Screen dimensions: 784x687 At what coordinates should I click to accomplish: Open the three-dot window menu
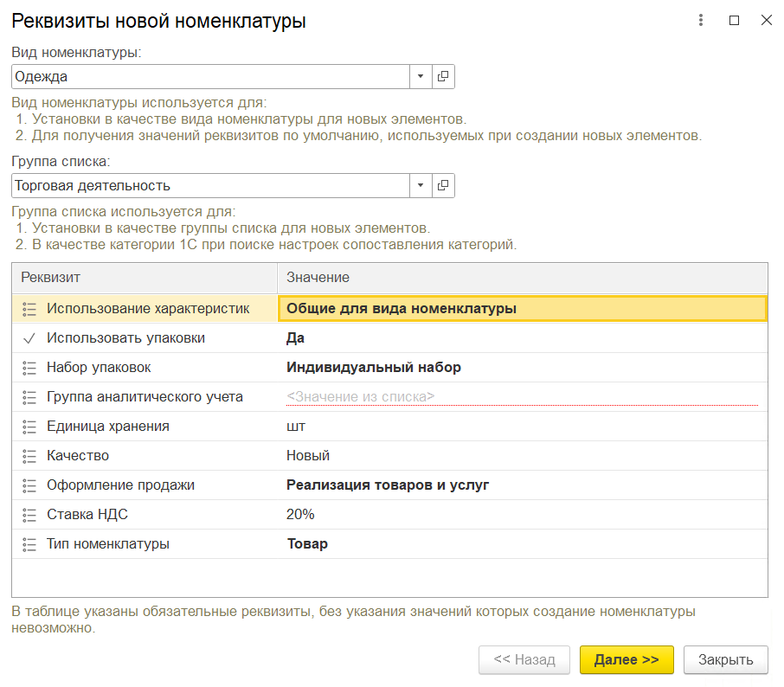coord(701,21)
